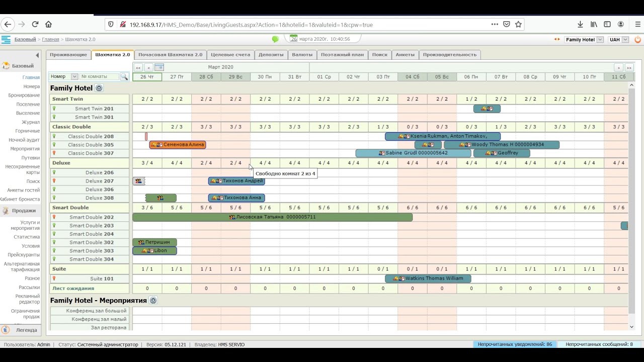Jump back far with the << button

click(138, 67)
